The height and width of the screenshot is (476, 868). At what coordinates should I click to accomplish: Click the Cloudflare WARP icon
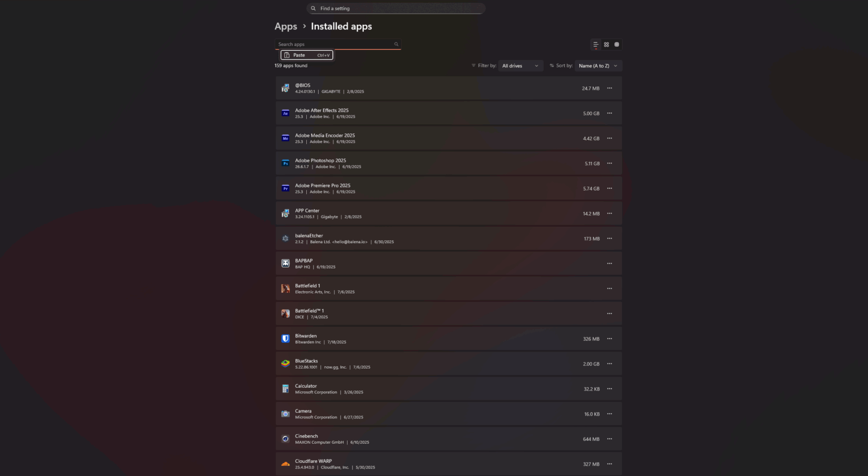285,464
